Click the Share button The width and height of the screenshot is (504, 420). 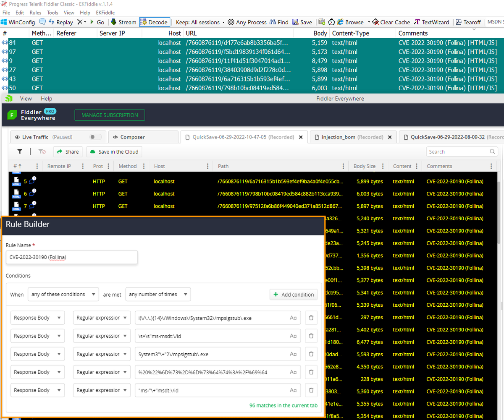pos(68,151)
